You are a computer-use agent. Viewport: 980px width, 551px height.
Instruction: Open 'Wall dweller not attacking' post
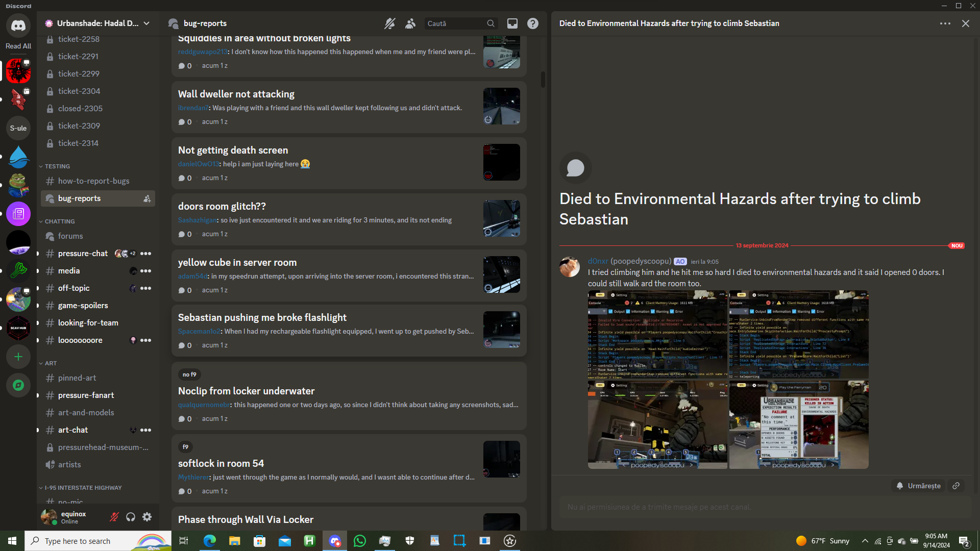(x=236, y=94)
